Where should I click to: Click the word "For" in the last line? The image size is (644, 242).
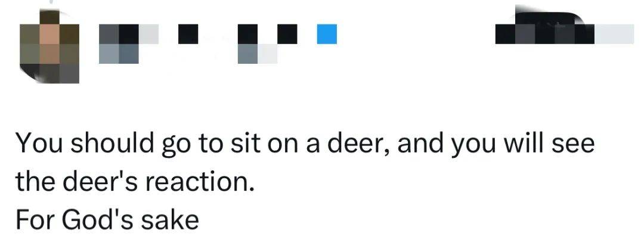[x=36, y=219]
